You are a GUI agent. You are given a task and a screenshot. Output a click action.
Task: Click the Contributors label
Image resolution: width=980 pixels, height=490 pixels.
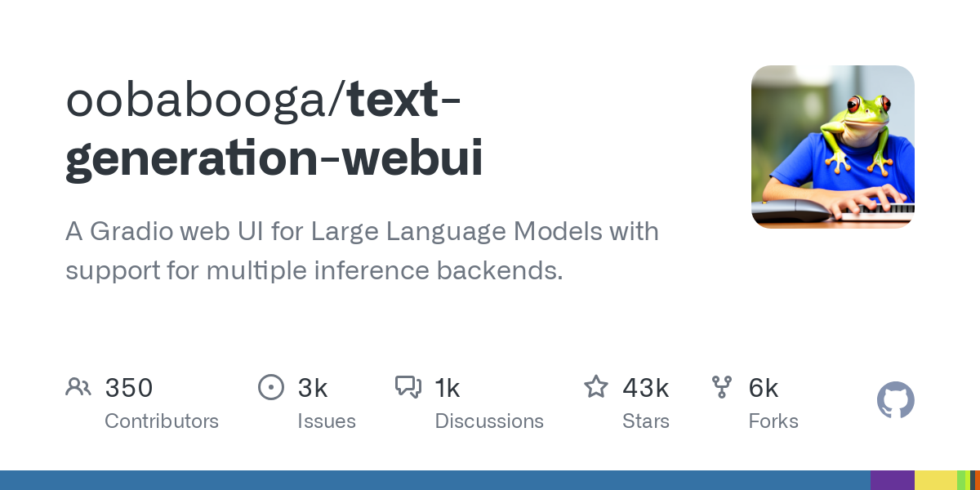click(162, 421)
